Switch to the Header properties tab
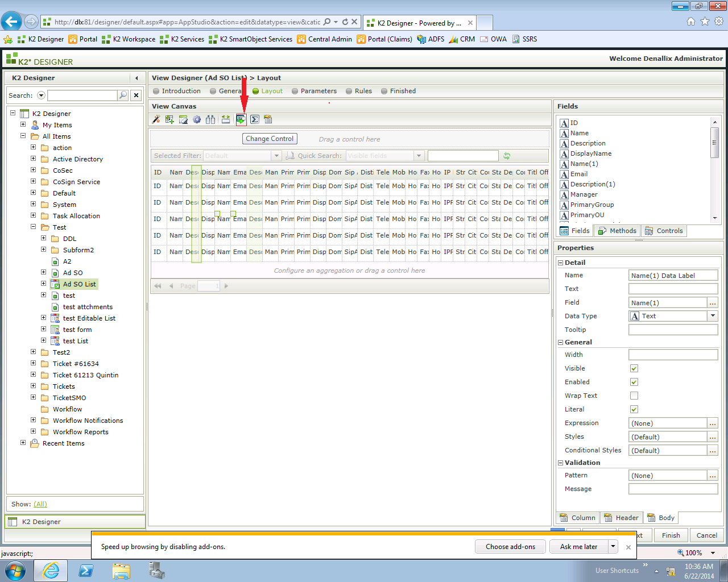The image size is (728, 582). click(621, 518)
